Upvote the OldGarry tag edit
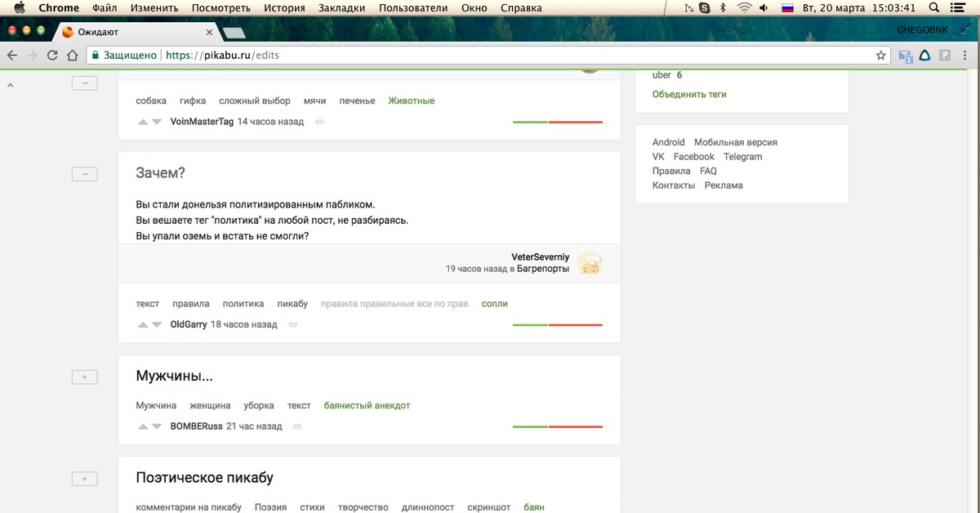Image resolution: width=980 pixels, height=513 pixels. 143,324
